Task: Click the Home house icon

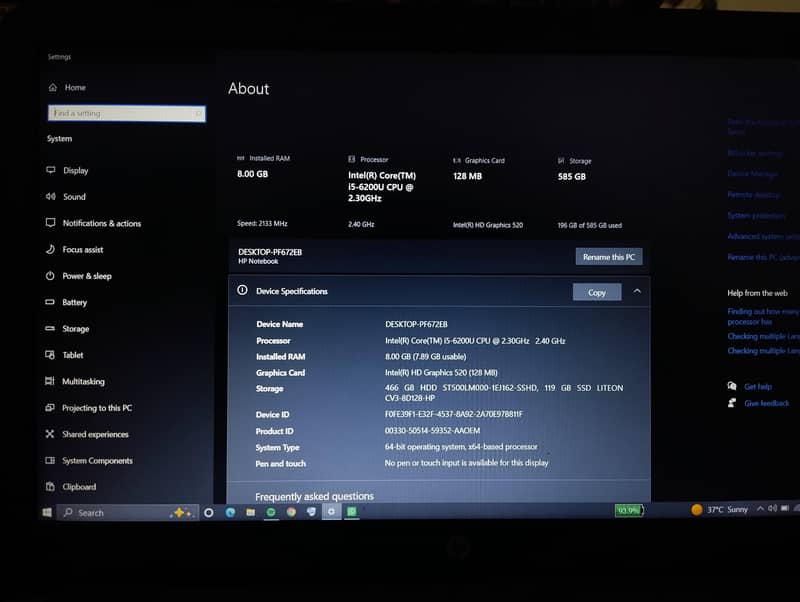Action: (x=53, y=87)
